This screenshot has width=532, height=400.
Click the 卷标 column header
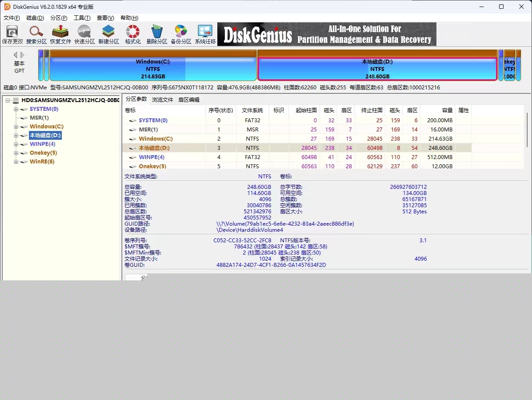(x=164, y=110)
